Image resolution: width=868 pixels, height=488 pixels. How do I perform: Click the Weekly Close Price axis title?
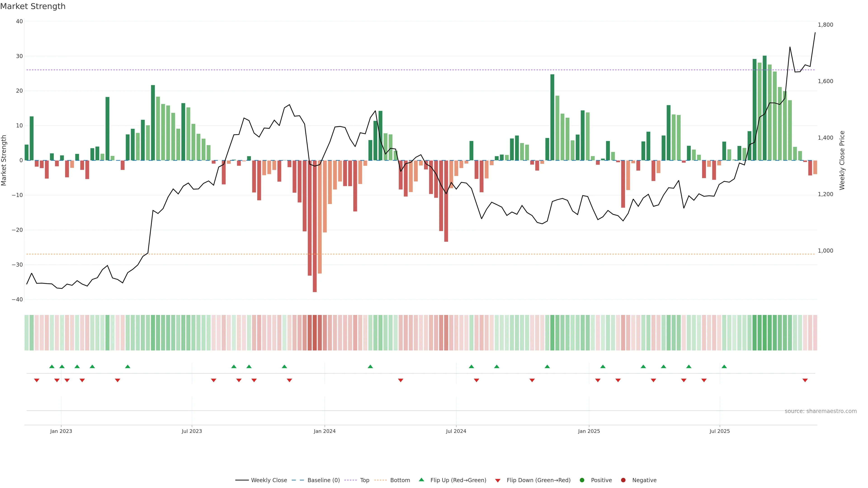[842, 160]
